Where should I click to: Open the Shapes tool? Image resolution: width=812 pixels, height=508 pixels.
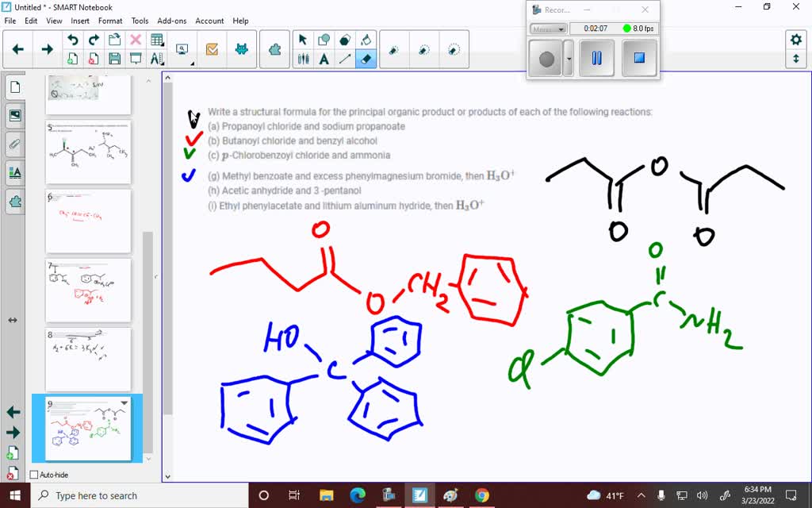[x=323, y=39]
